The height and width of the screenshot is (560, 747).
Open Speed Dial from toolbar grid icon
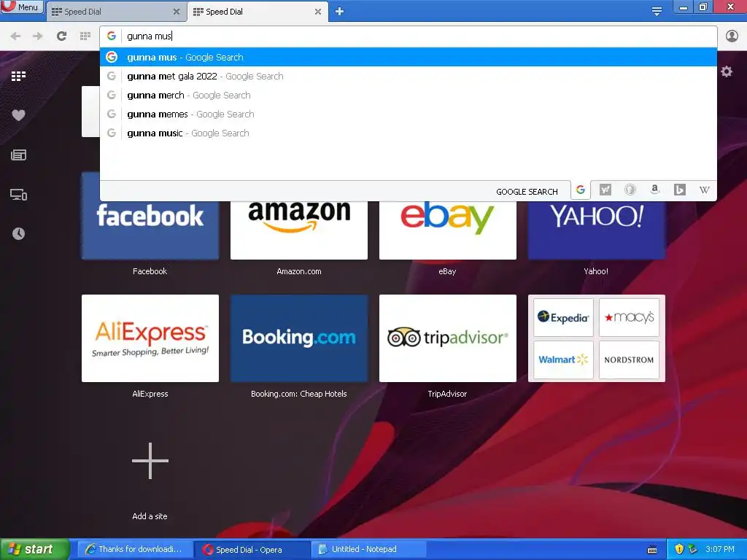tap(85, 36)
